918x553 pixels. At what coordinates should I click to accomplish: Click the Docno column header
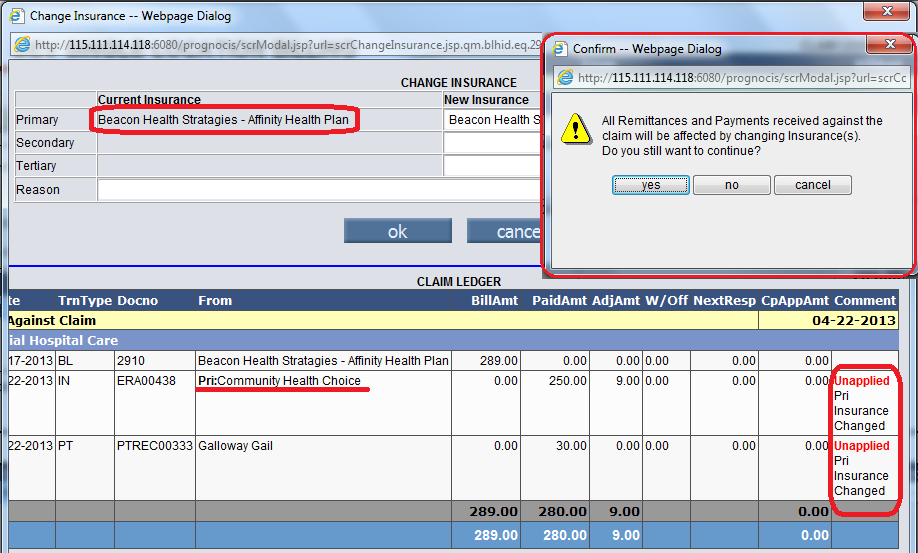coord(138,301)
